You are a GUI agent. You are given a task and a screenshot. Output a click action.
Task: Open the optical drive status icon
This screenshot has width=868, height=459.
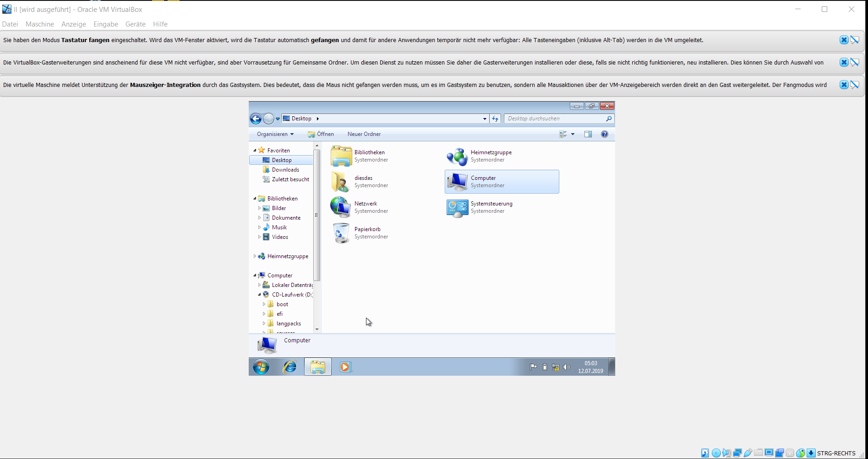[716, 453]
